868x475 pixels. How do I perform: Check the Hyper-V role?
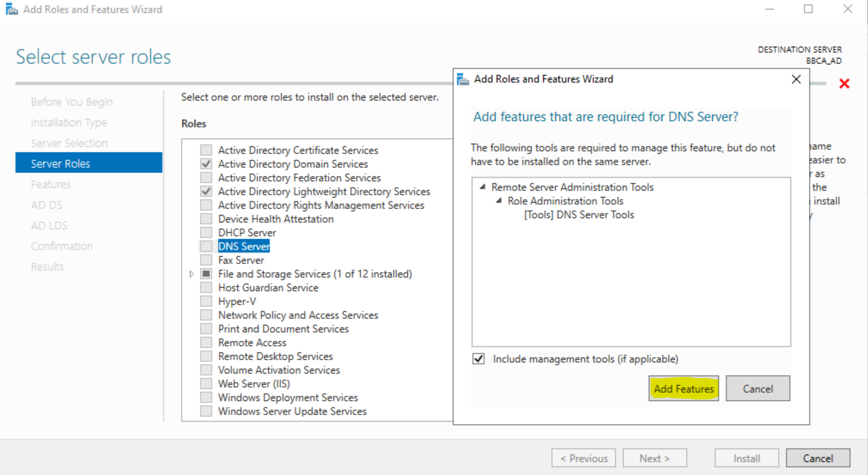[x=206, y=301]
